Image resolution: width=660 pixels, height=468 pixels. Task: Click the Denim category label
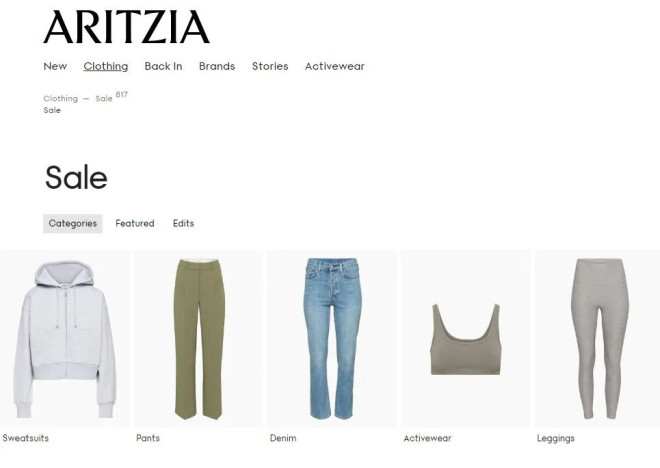pyautogui.click(x=283, y=438)
